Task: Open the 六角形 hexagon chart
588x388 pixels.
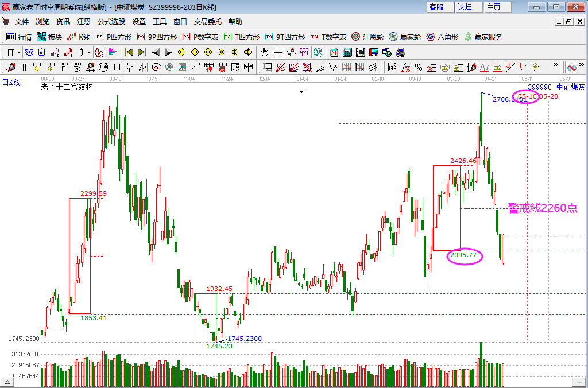Action: tap(443, 37)
